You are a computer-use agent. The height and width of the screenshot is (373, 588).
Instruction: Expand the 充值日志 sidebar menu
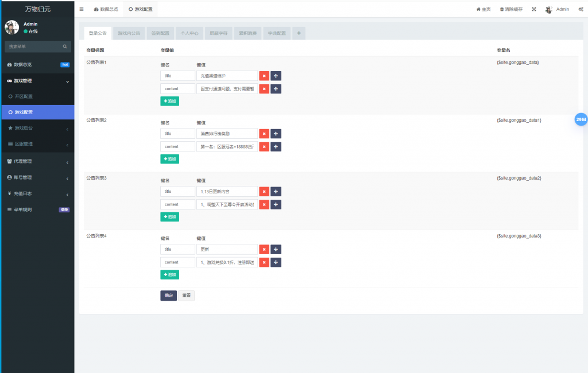(x=38, y=194)
